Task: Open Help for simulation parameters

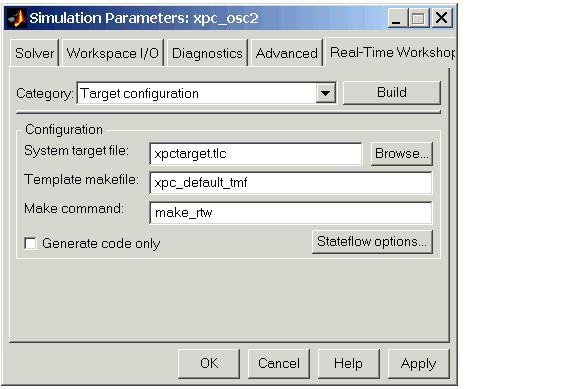Action: pyautogui.click(x=349, y=363)
